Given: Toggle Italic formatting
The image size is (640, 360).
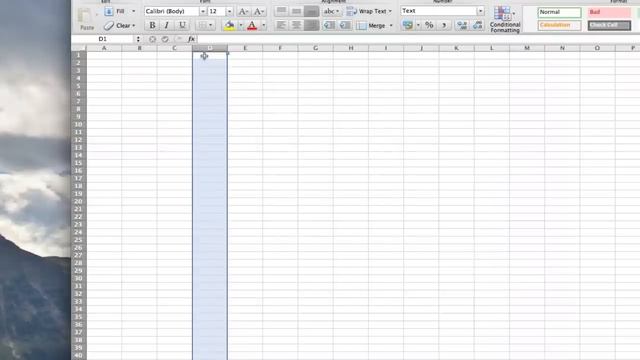Looking at the screenshot, I should point(167,25).
